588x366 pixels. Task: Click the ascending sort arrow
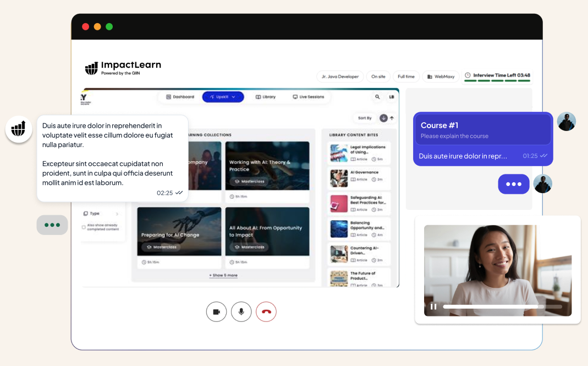click(x=392, y=118)
